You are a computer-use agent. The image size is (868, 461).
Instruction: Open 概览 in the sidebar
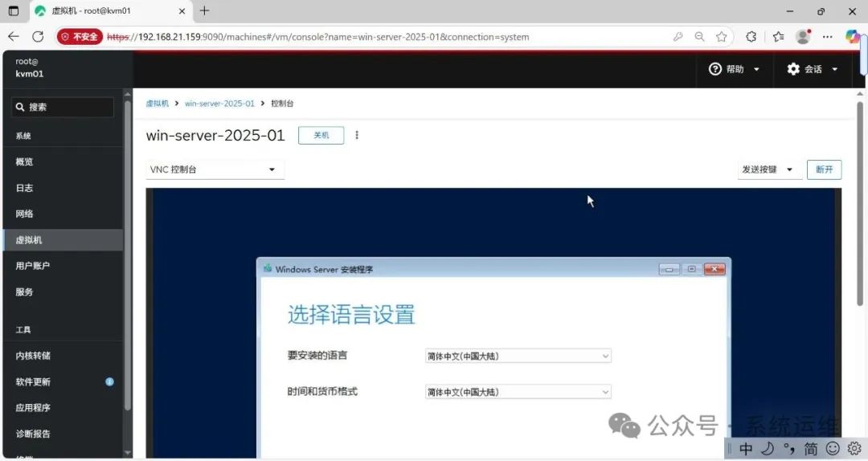coord(63,162)
